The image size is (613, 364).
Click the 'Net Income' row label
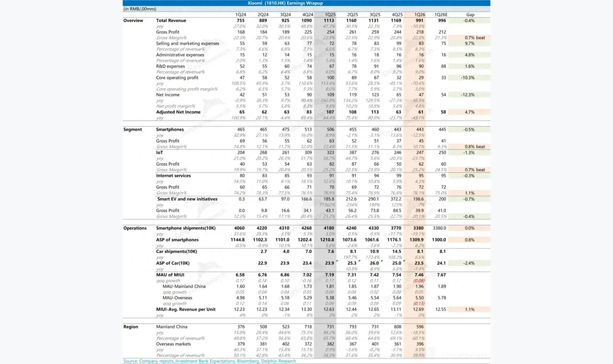[168, 95]
